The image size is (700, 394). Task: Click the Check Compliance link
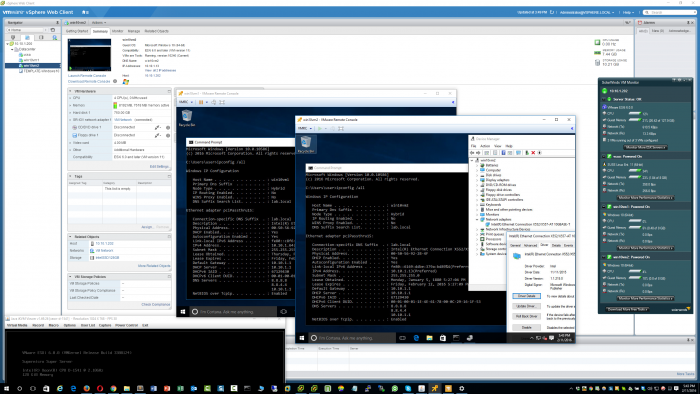pos(156,304)
